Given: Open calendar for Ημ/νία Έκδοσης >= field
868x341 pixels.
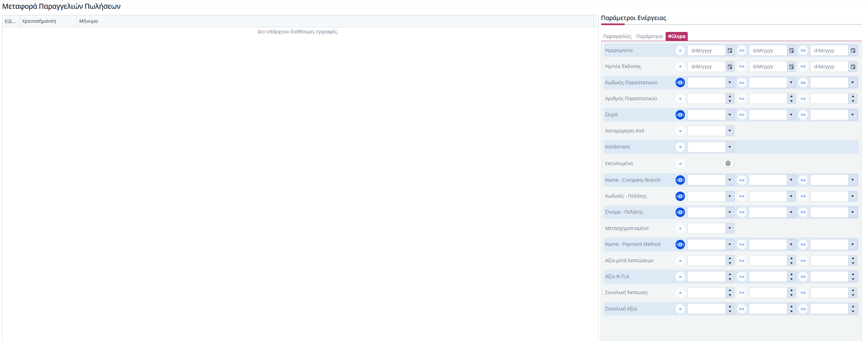Looking at the screenshot, I should coord(791,67).
